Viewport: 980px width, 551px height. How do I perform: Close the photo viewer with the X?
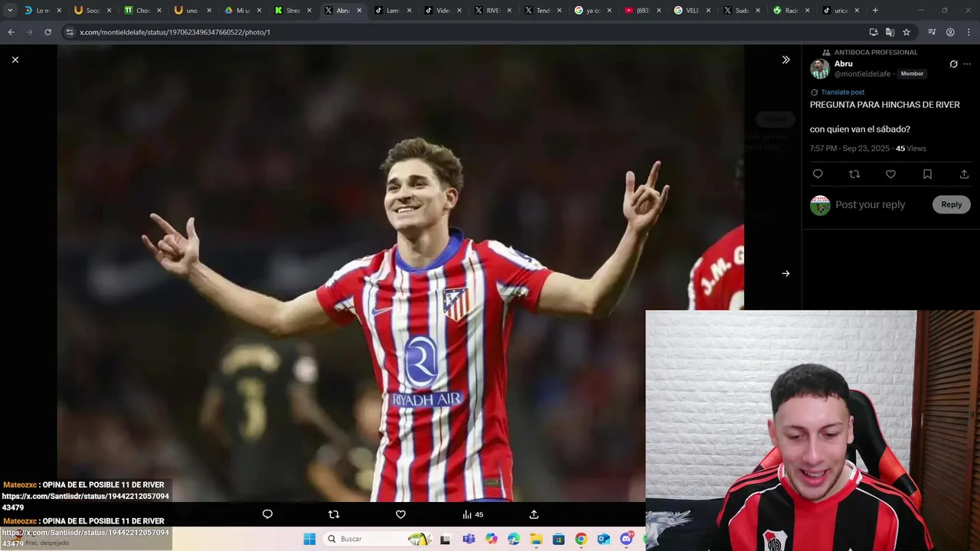[x=15, y=60]
